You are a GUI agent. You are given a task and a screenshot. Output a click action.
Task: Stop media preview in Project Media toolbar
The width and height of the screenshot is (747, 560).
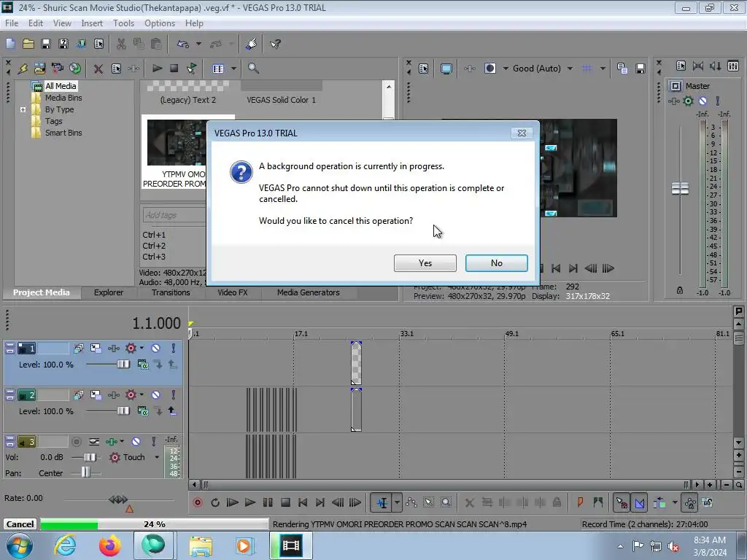point(174,69)
